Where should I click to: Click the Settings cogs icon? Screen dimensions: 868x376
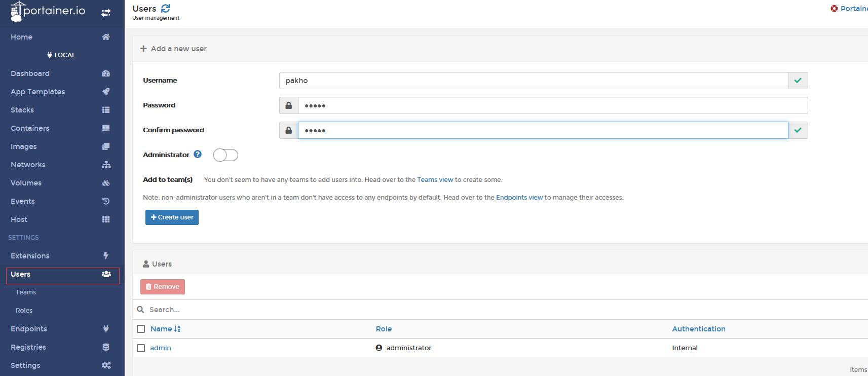(106, 365)
